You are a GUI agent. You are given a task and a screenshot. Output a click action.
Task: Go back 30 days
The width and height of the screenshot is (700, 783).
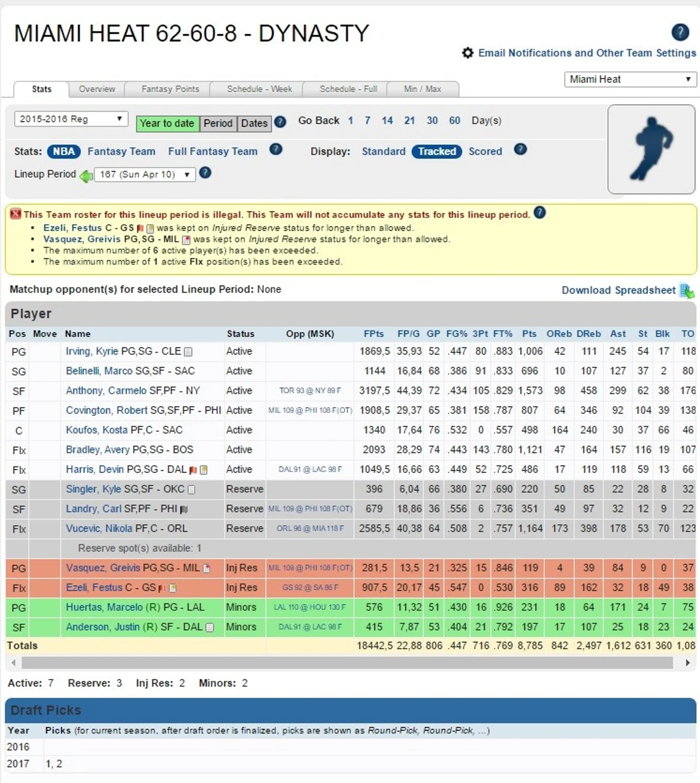pos(432,120)
